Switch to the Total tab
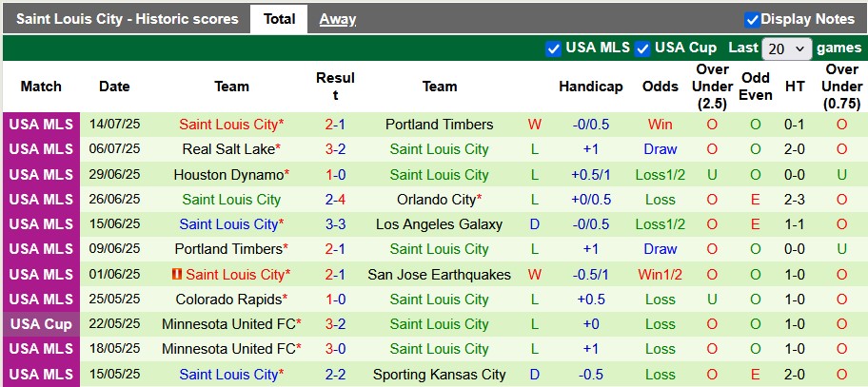This screenshot has width=868, height=387. tap(279, 19)
